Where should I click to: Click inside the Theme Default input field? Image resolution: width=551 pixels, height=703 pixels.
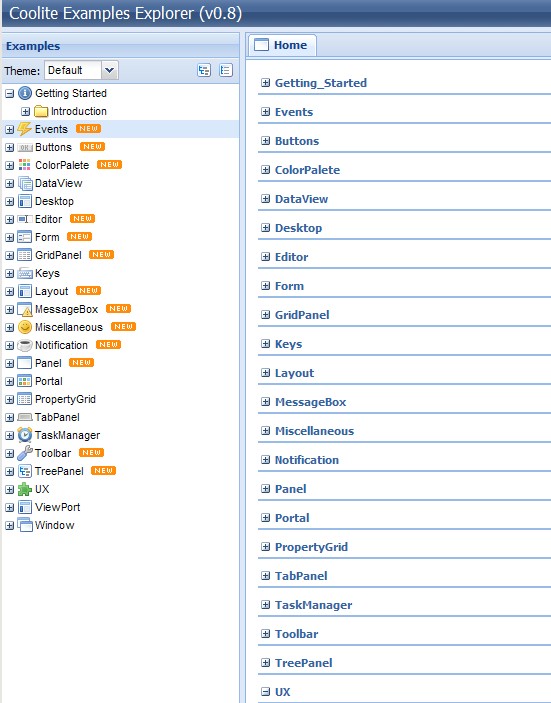(73, 70)
